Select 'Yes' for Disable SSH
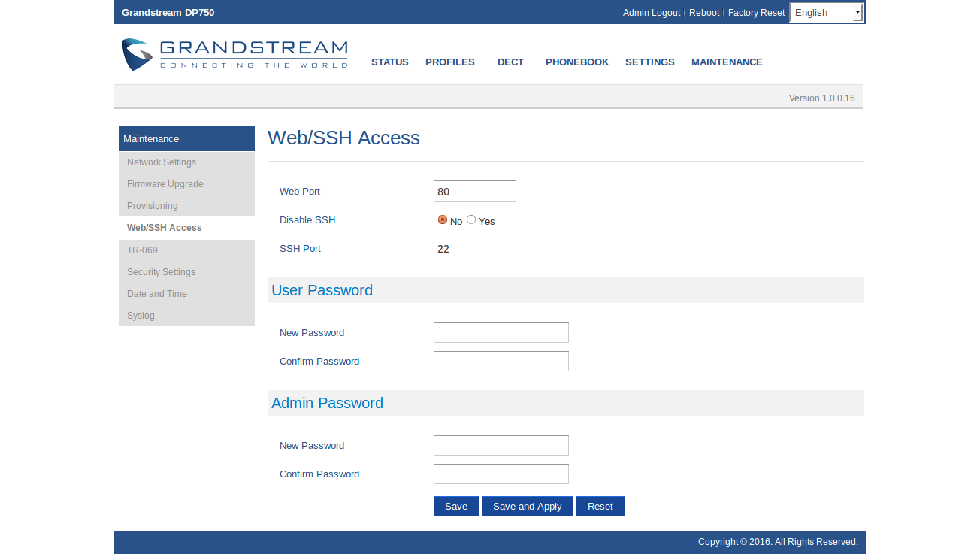The width and height of the screenshot is (980, 554). (471, 220)
